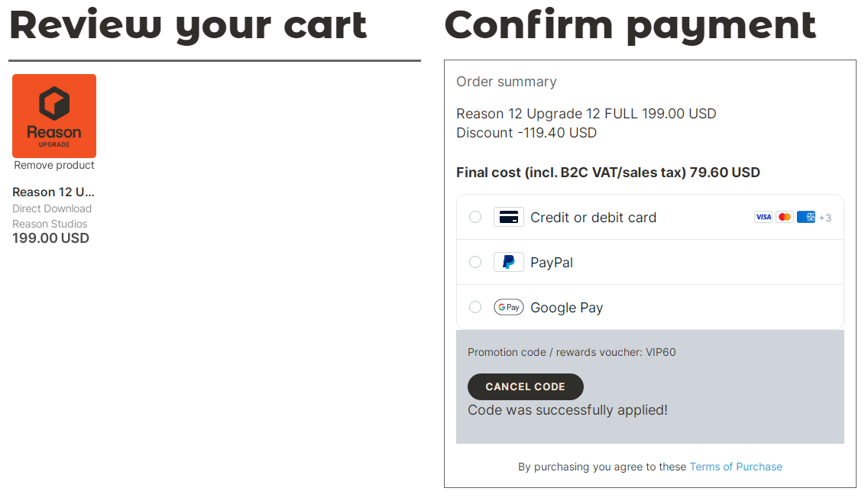Click the VIP60 promotion code text
This screenshot has height=501, width=868.
661,352
